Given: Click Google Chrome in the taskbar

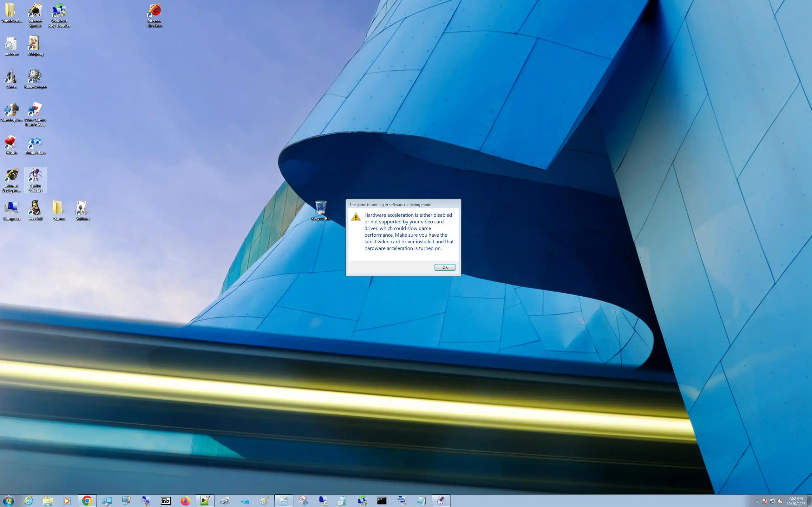Looking at the screenshot, I should click(87, 501).
